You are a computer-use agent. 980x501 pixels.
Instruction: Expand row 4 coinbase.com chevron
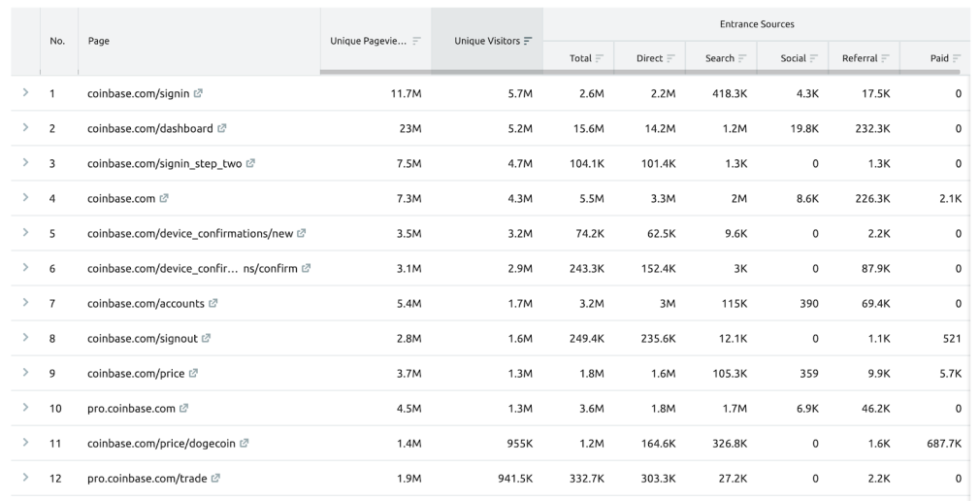(x=25, y=198)
